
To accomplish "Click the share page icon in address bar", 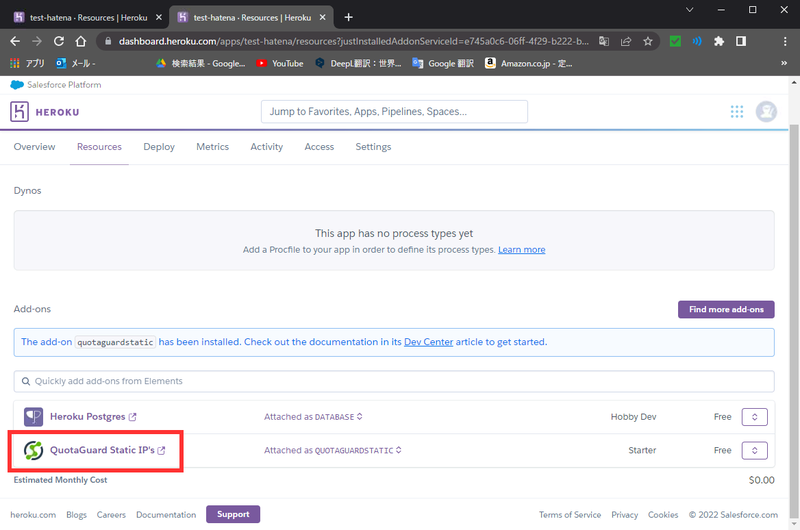I will pos(626,41).
